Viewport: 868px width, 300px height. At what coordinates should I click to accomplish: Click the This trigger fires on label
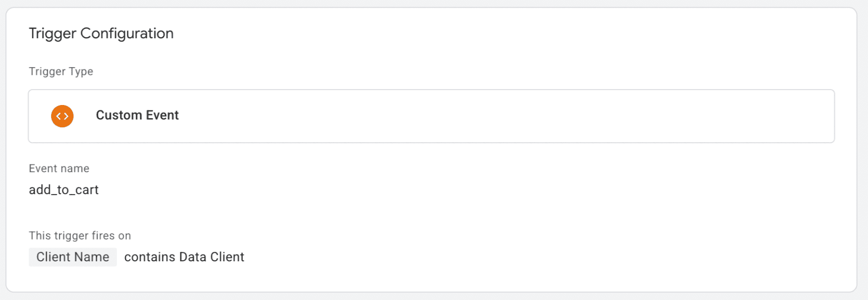point(80,236)
